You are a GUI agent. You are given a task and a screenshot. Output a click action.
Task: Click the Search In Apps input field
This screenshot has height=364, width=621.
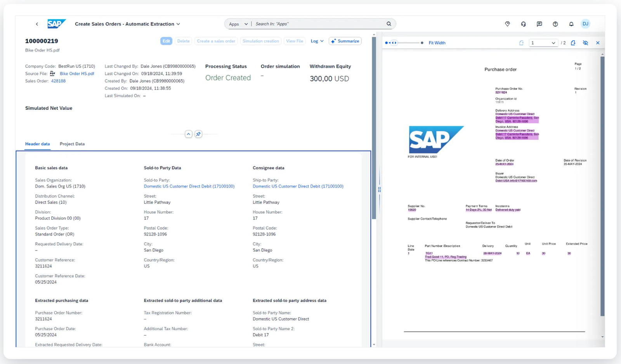(x=318, y=24)
